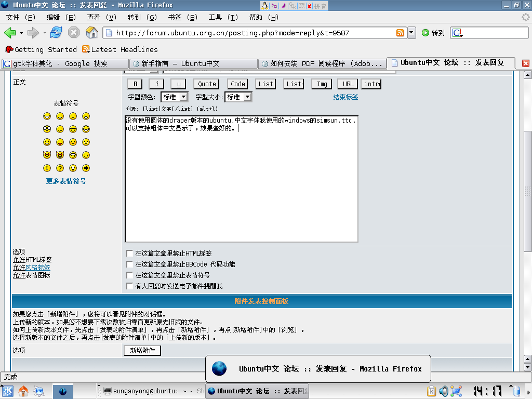Open the volume speaker tray icon
Viewport: 532px width, 399px height.
click(x=444, y=391)
